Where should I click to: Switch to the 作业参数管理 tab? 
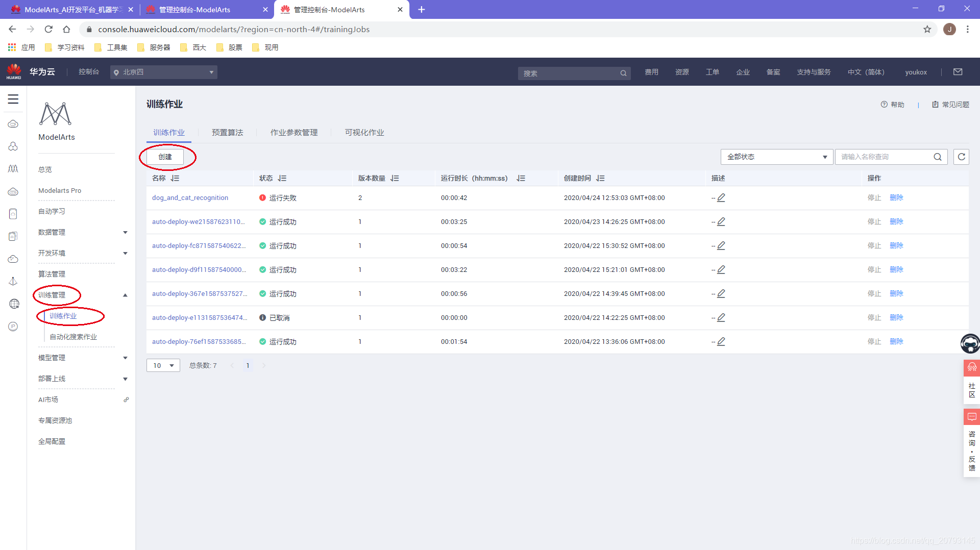point(294,132)
